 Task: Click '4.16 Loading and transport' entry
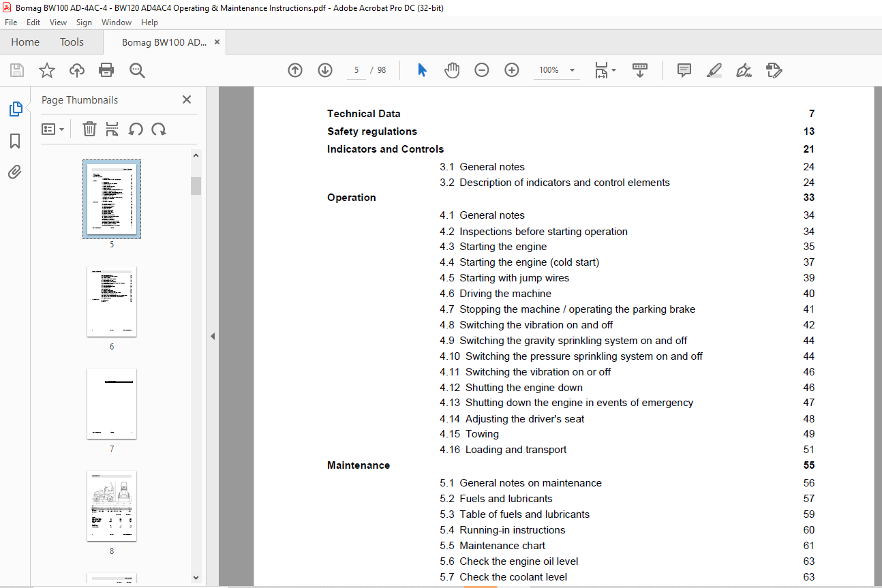[x=503, y=450]
